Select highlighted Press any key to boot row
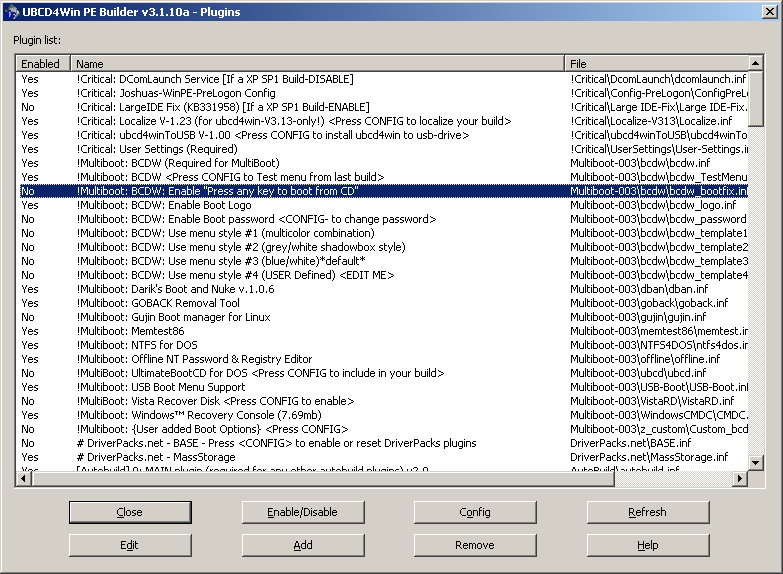This screenshot has width=783, height=574. [x=384, y=191]
